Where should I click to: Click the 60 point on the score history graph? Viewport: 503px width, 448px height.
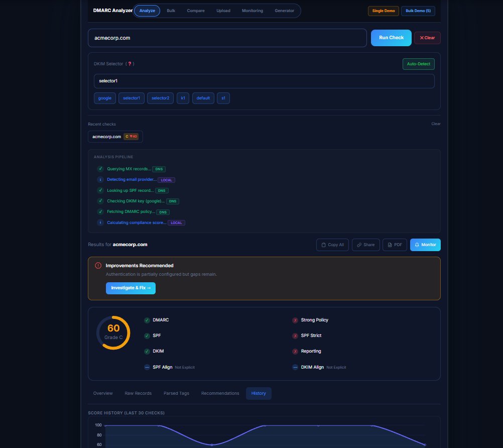212,444
